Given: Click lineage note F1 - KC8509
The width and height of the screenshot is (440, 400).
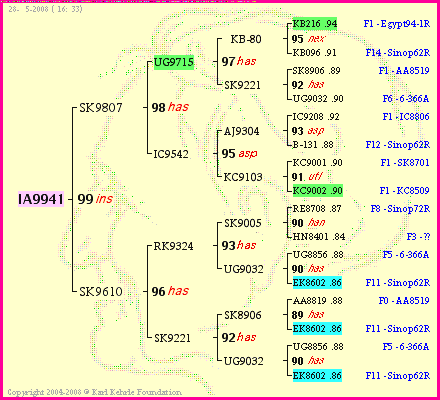Looking at the screenshot, I should (x=405, y=191).
